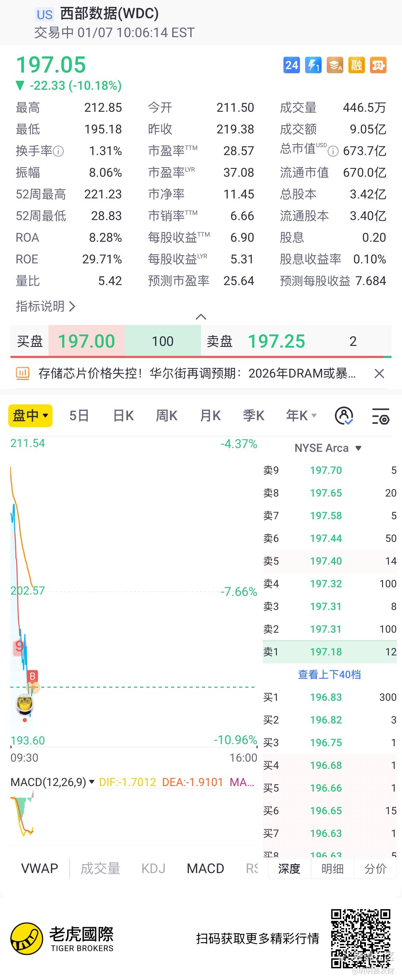Open news headline 存储芯片价格失控
Screen dimensions: 402x980
coord(197,373)
